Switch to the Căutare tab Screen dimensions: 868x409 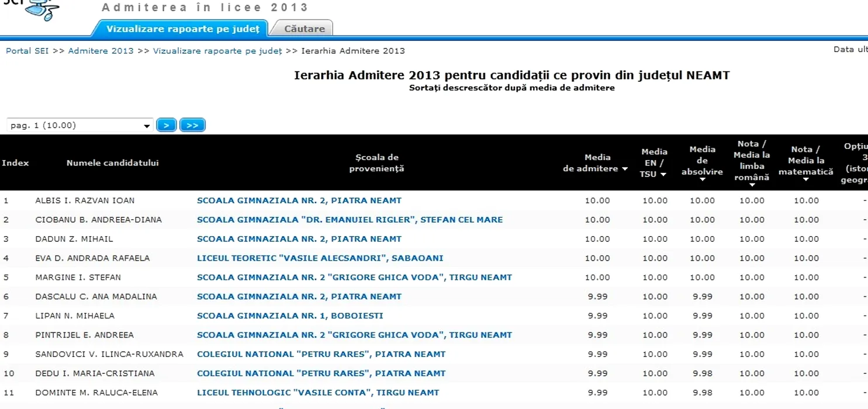point(304,29)
